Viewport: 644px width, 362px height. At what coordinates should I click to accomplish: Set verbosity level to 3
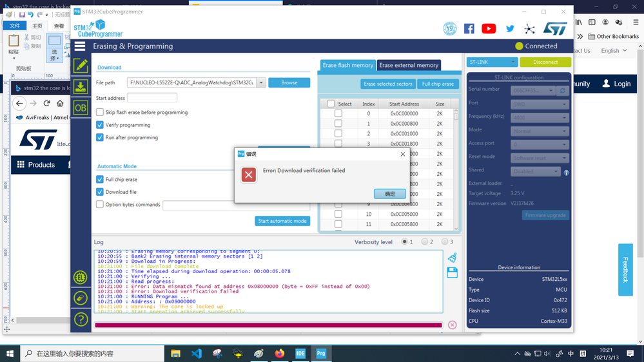click(444, 242)
